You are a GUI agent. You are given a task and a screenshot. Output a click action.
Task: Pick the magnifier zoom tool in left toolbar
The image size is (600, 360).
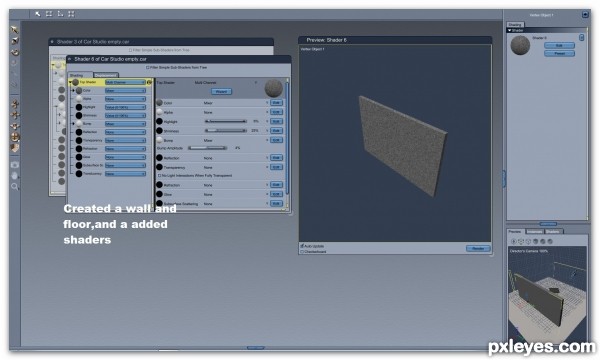coord(15,187)
